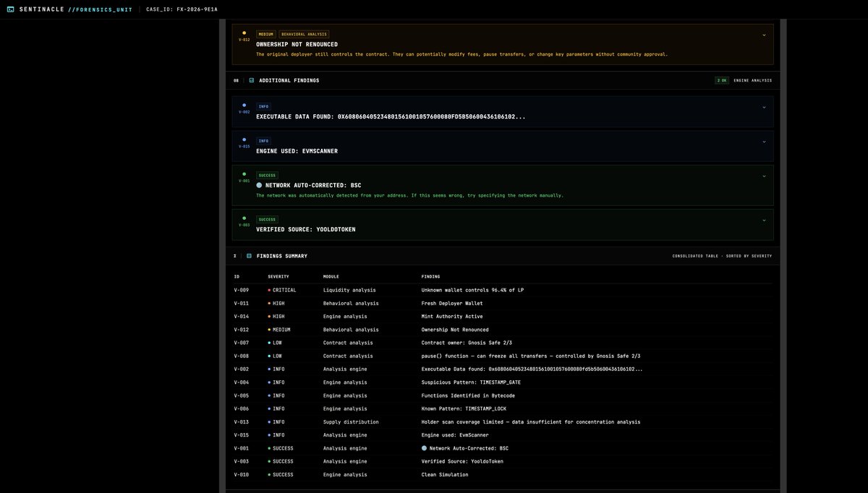This screenshot has width=868, height=493.
Task: Click the 'Clean Simulation' finding
Action: [x=445, y=474]
